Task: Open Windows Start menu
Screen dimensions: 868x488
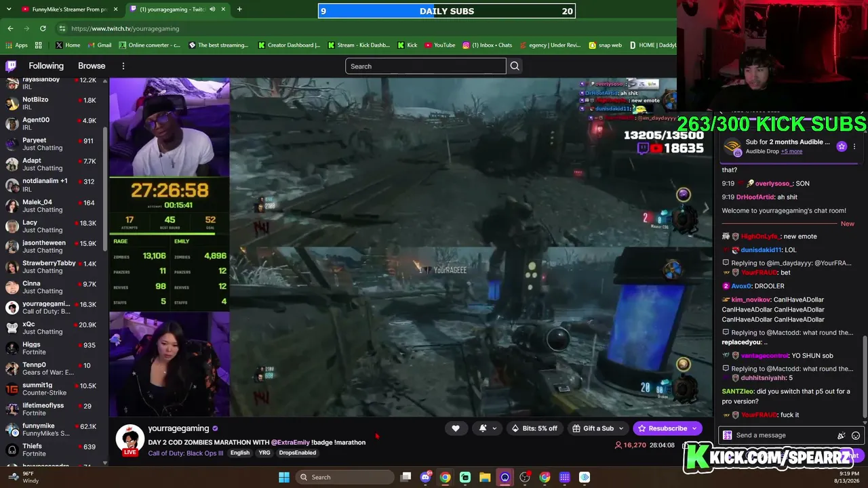Action: (x=284, y=477)
